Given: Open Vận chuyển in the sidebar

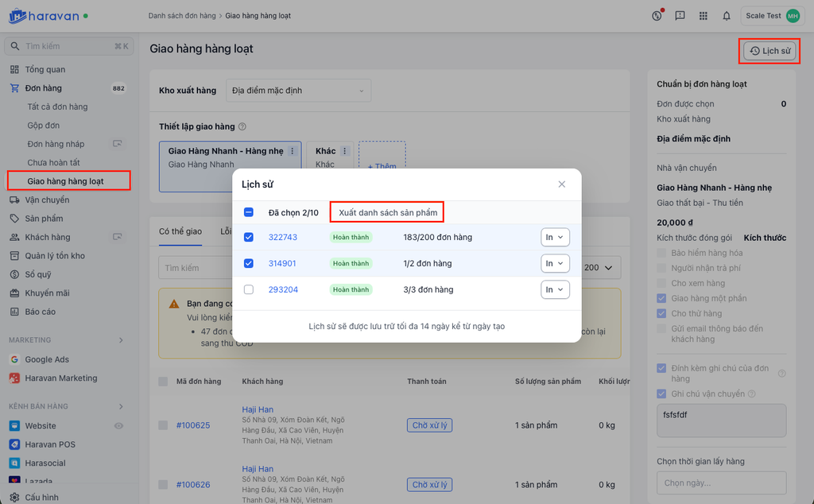Looking at the screenshot, I should pos(47,200).
